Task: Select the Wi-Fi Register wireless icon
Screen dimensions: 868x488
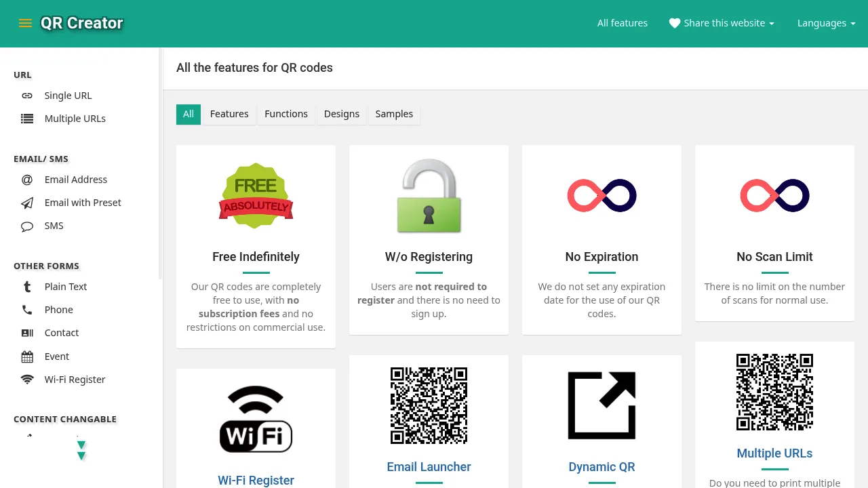Action: tap(27, 380)
